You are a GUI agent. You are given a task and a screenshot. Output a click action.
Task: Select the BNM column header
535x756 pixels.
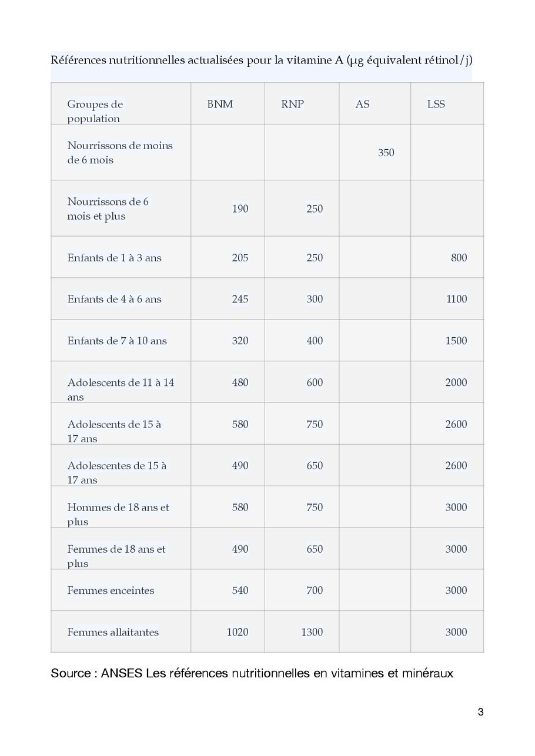[220, 104]
